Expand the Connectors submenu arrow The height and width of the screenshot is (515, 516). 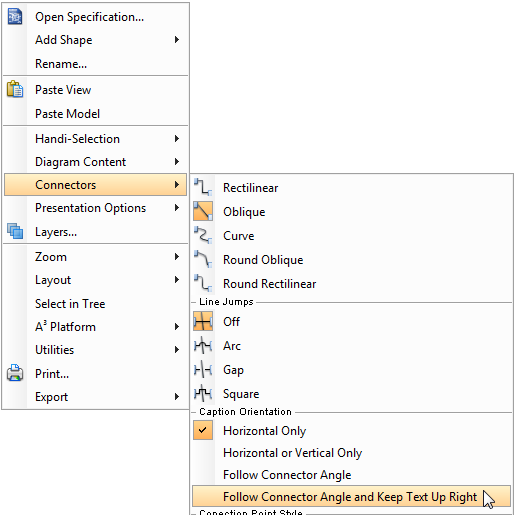[x=177, y=184]
